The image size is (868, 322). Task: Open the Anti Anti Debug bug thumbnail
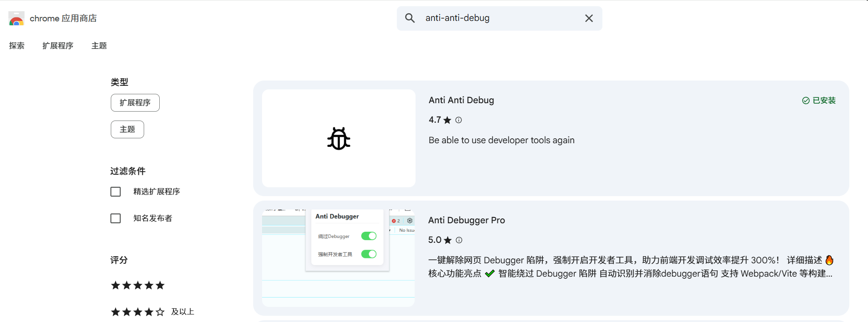tap(339, 138)
